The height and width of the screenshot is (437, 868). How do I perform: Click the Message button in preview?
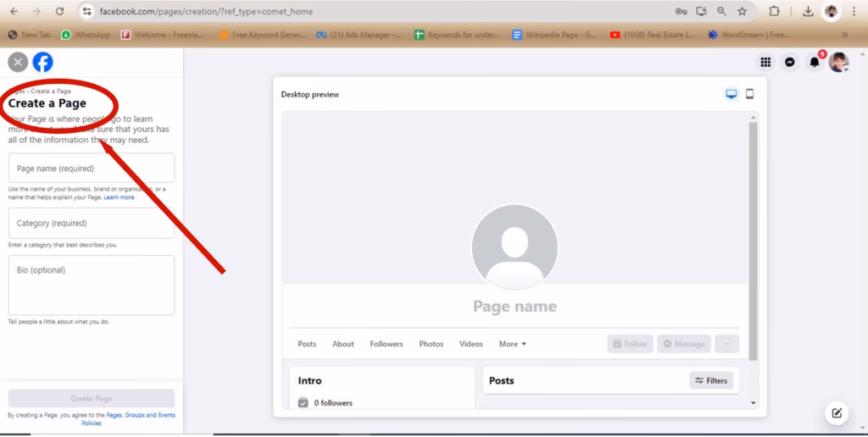(684, 344)
